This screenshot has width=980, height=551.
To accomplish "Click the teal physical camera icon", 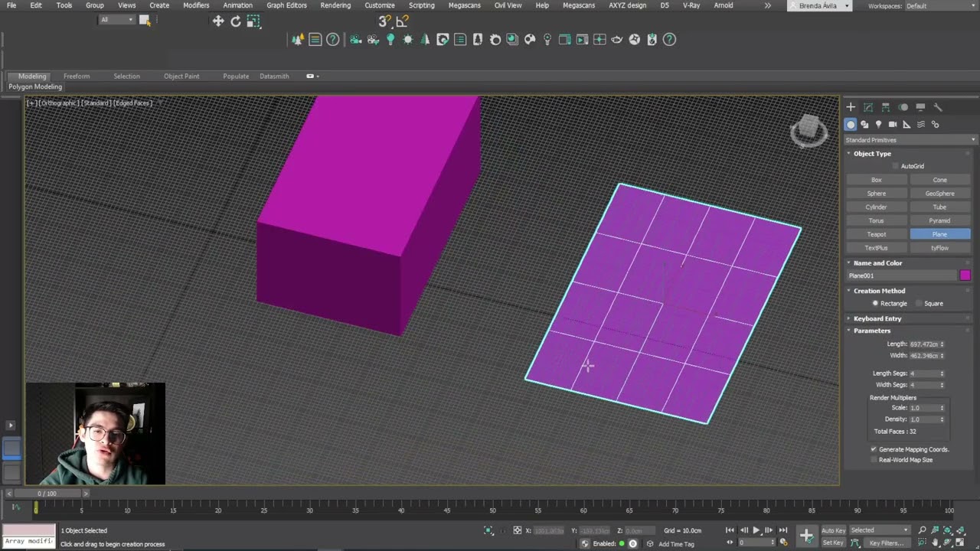I will coord(355,40).
